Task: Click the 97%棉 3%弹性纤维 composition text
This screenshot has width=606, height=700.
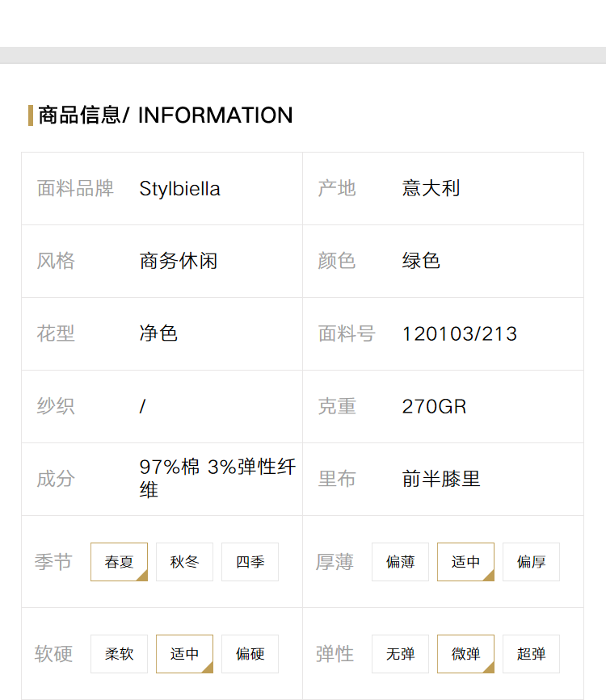Action: (217, 478)
